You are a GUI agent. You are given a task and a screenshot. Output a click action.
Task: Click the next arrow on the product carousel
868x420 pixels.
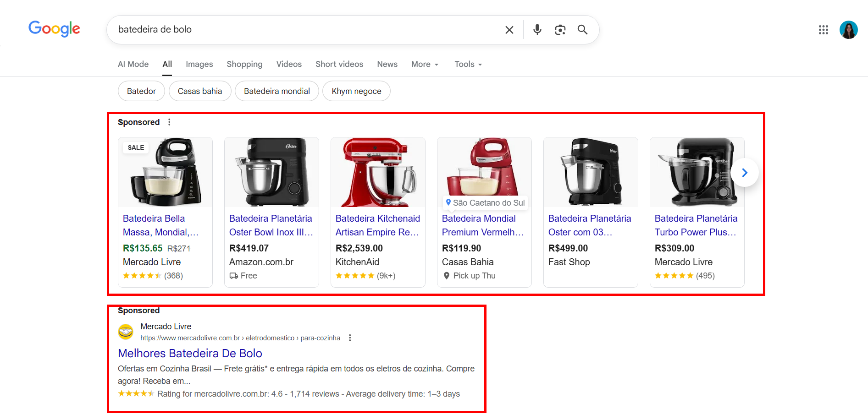point(744,172)
